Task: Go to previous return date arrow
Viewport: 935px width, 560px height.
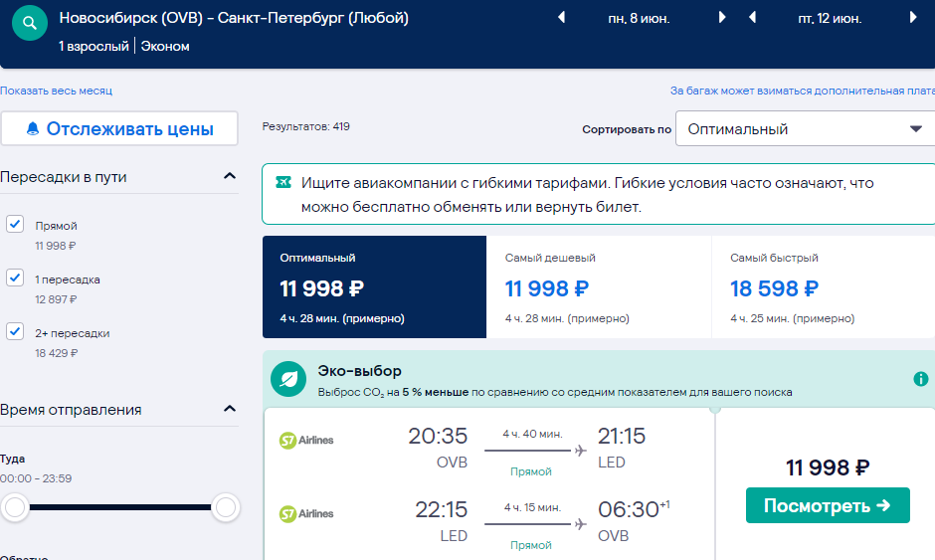Action: point(753,17)
